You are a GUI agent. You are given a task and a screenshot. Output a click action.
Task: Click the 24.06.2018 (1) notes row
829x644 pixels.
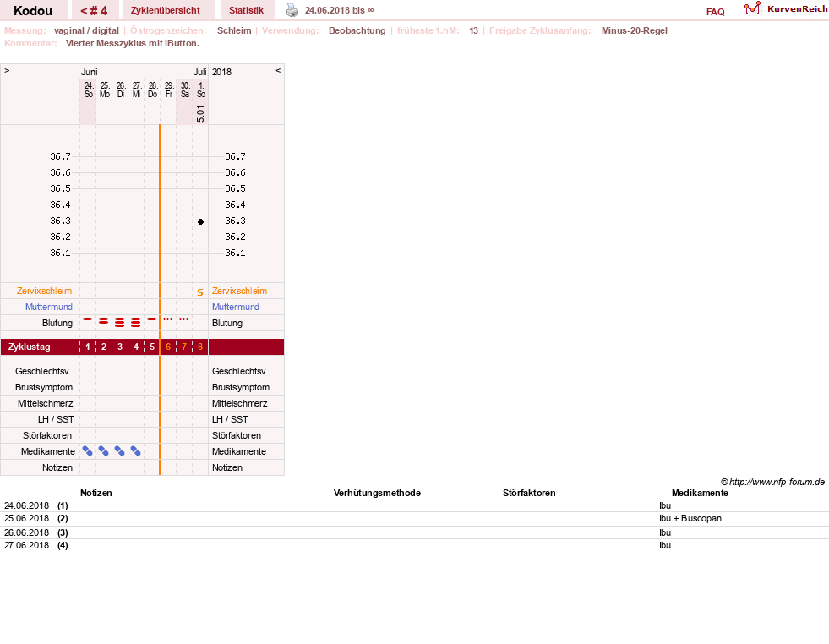pos(414,505)
